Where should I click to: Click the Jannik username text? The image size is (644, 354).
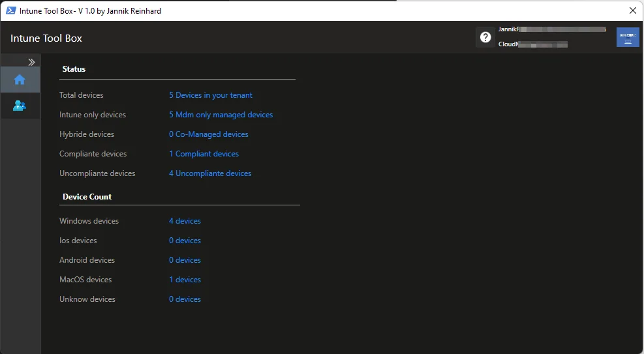[x=552, y=29]
